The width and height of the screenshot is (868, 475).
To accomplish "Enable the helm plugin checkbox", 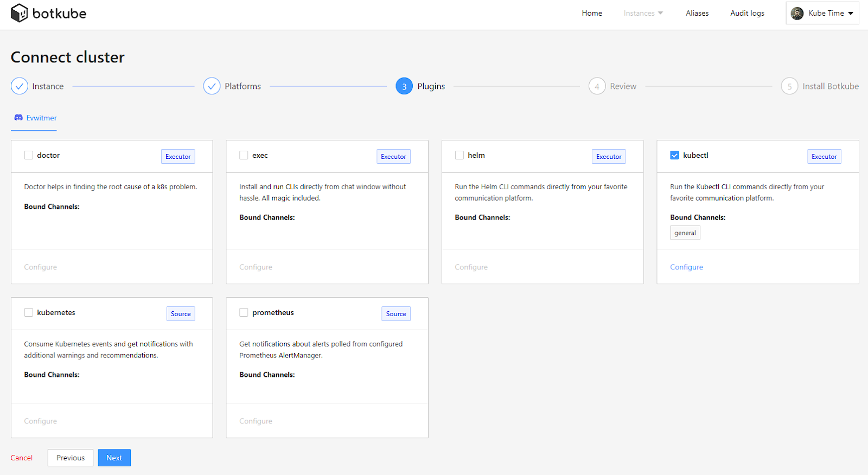I will [x=459, y=155].
